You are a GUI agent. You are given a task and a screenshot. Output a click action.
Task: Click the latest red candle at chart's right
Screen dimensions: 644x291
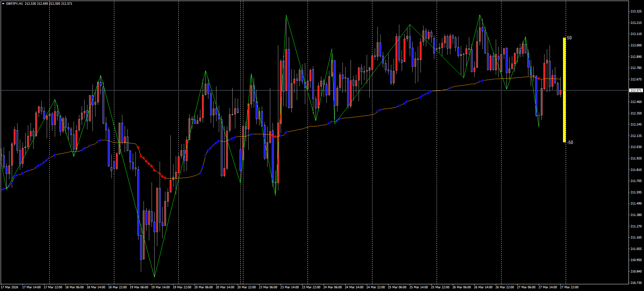(560, 92)
